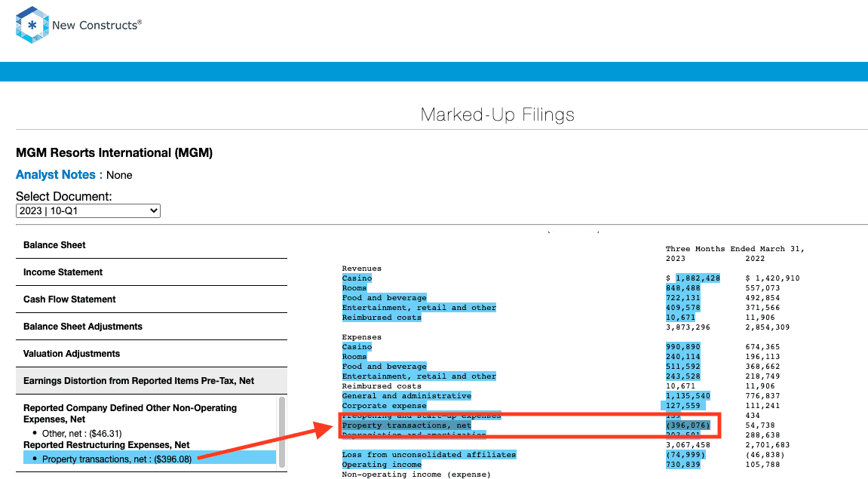Click Entertainment, retail and other expense label

tap(419, 376)
